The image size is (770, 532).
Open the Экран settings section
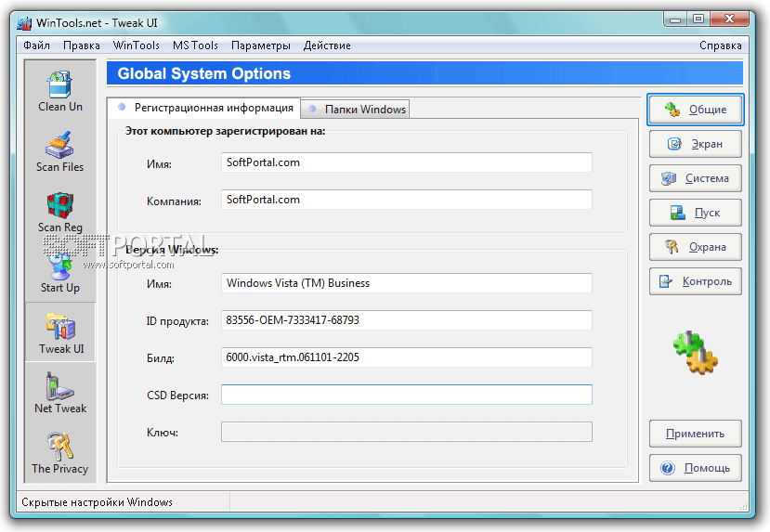pos(696,144)
